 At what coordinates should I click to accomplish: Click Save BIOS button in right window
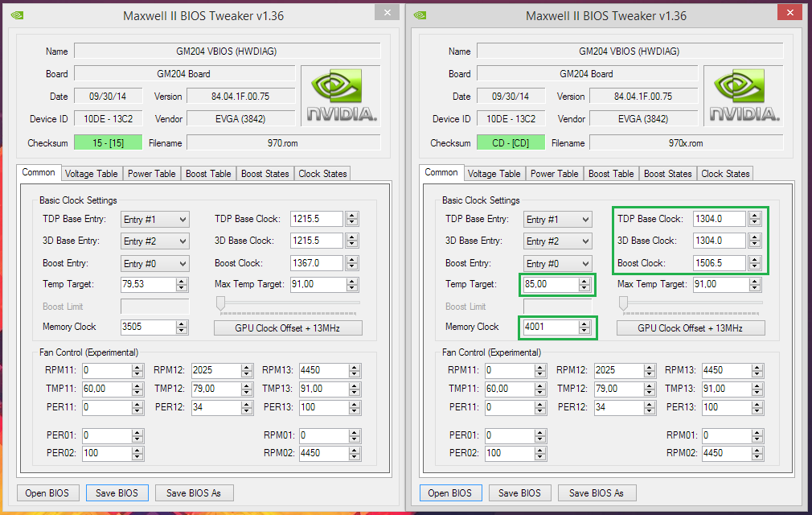point(520,492)
